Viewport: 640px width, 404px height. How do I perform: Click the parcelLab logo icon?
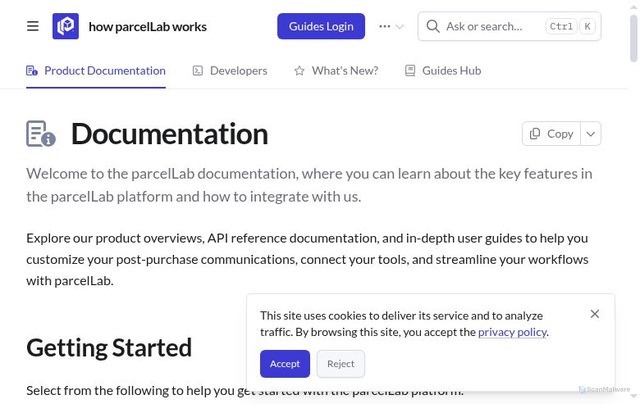tap(65, 26)
